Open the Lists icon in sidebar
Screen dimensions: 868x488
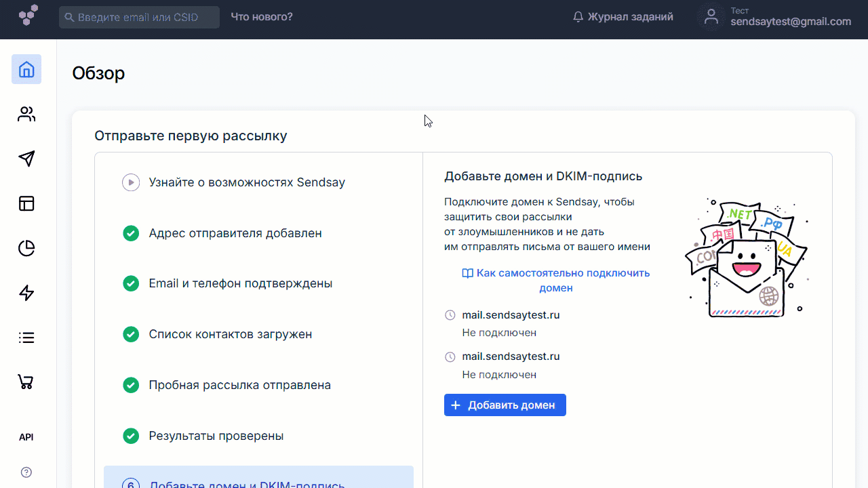tap(26, 338)
